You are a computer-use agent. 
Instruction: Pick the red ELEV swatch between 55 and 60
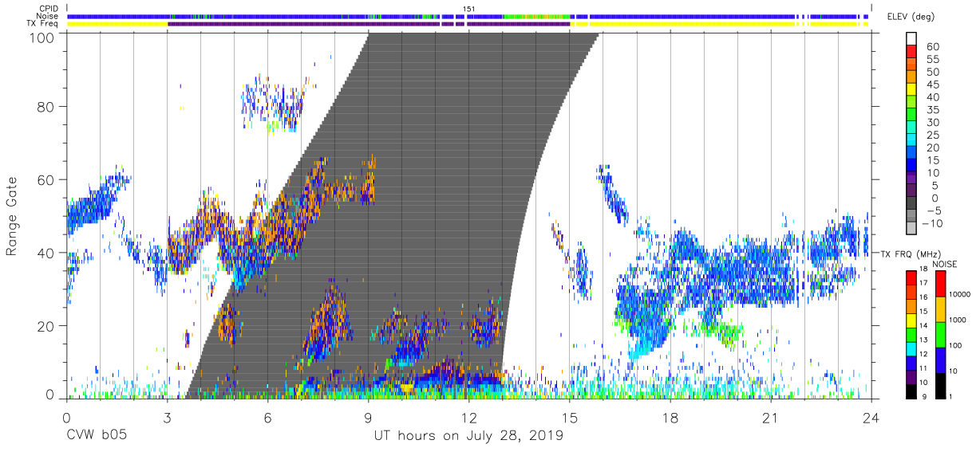(x=911, y=53)
